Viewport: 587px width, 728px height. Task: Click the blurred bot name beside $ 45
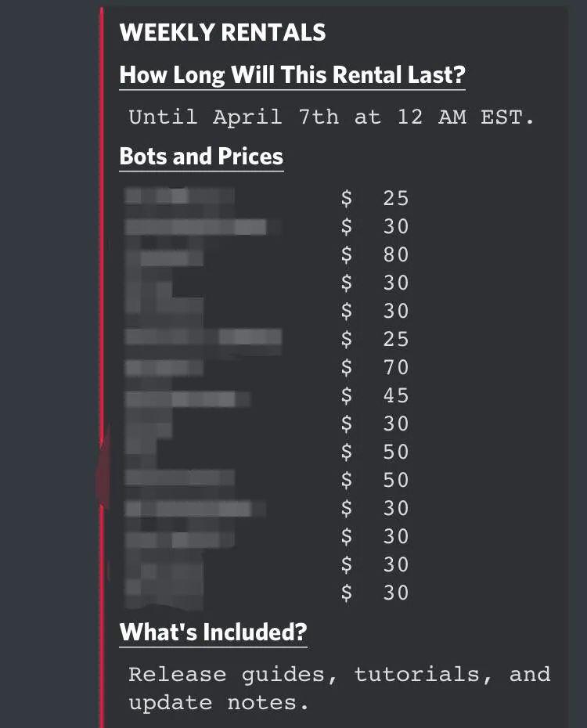188,398
